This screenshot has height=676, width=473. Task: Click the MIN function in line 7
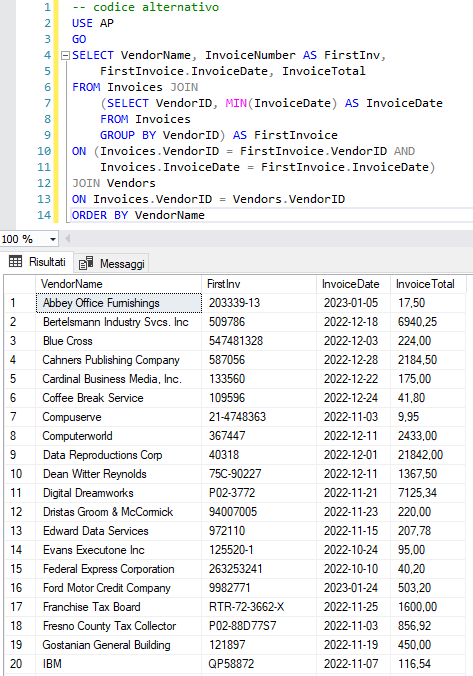[x=236, y=103]
